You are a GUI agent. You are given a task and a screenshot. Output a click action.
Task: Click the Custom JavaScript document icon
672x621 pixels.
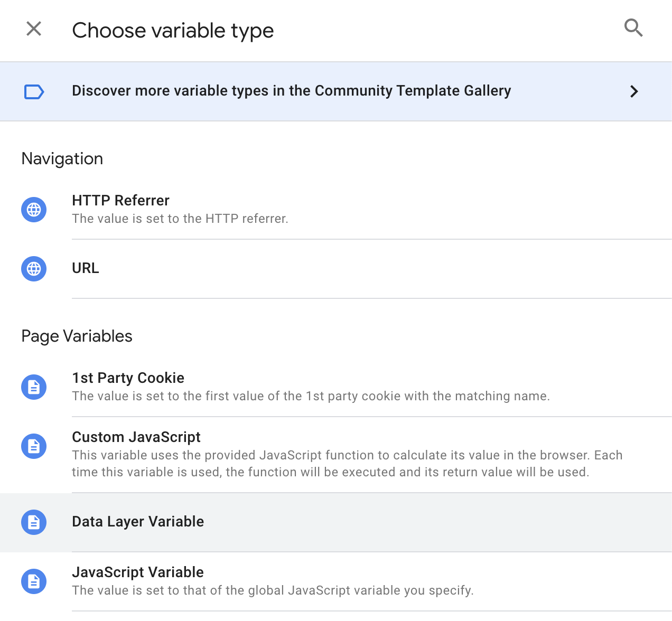coord(34,446)
